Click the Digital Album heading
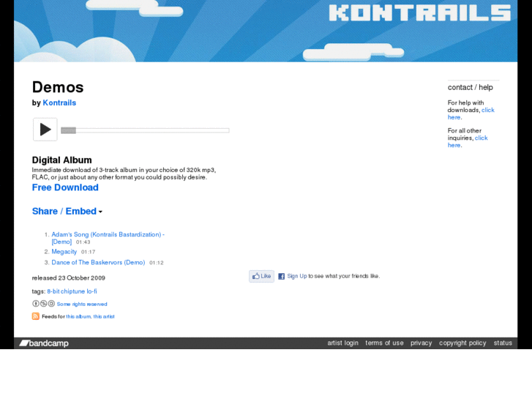The image size is (532, 399). (61, 160)
